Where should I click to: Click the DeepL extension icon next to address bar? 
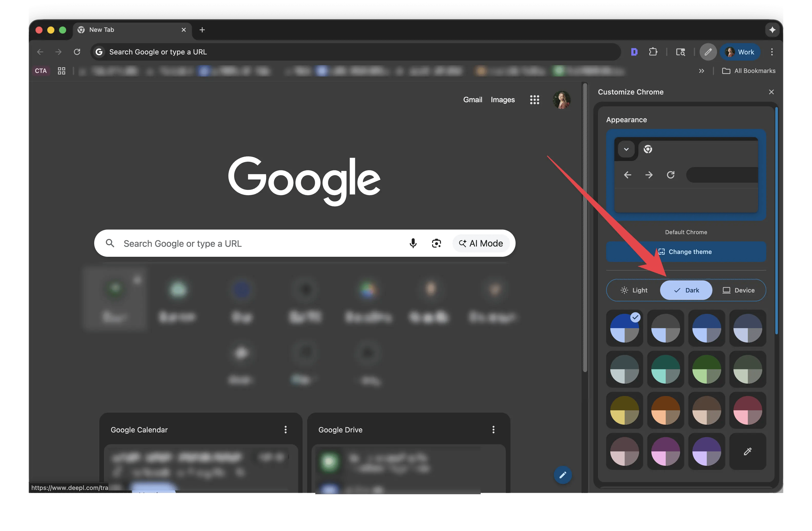click(x=634, y=52)
